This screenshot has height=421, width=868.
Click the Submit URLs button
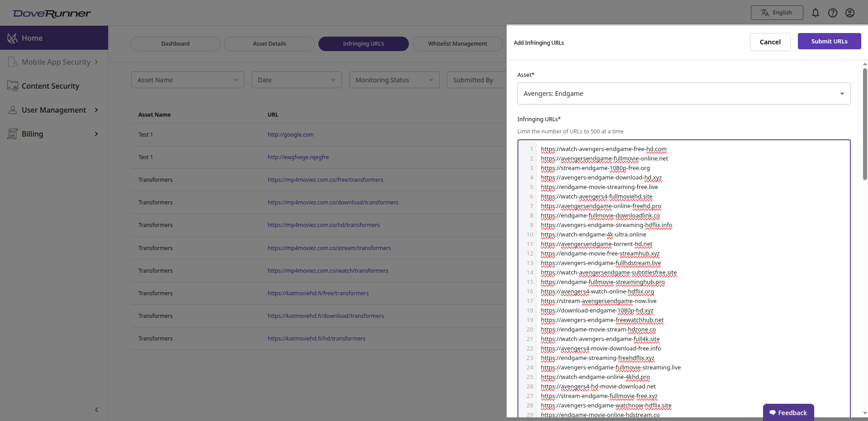coord(829,41)
